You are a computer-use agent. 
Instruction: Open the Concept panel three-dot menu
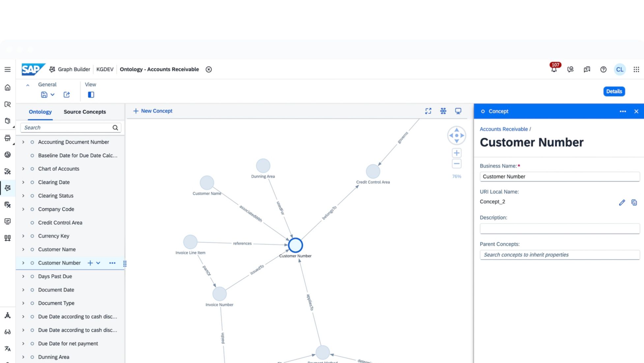pyautogui.click(x=623, y=111)
